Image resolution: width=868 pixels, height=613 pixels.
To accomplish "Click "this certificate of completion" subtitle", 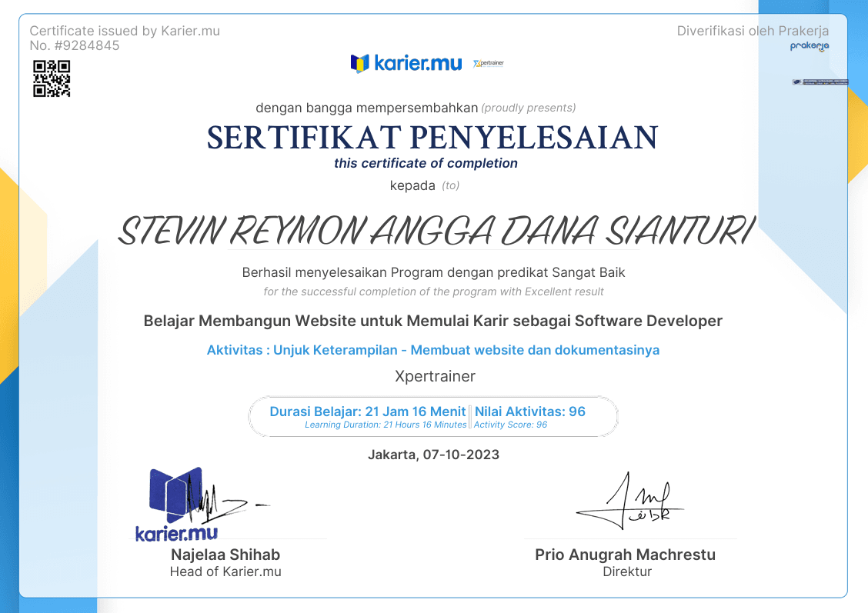I will pos(426,163).
